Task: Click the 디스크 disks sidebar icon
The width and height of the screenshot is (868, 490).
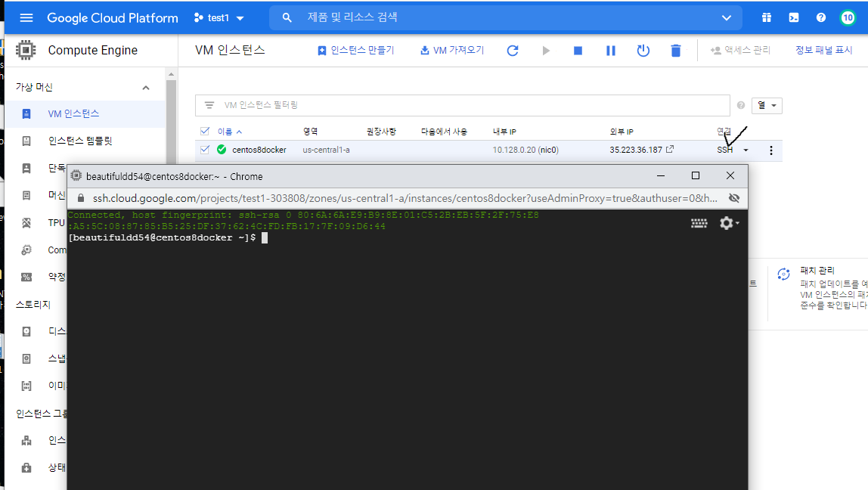Action: tap(26, 331)
